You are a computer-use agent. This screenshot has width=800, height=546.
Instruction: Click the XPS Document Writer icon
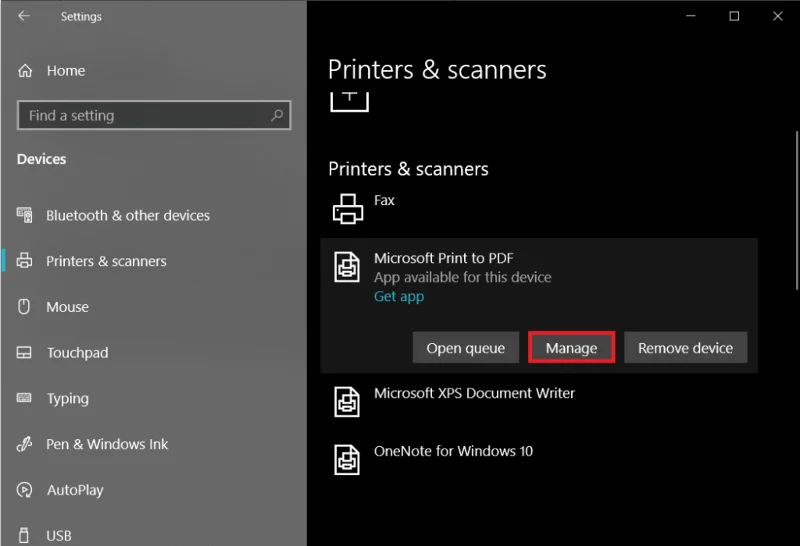tap(347, 402)
